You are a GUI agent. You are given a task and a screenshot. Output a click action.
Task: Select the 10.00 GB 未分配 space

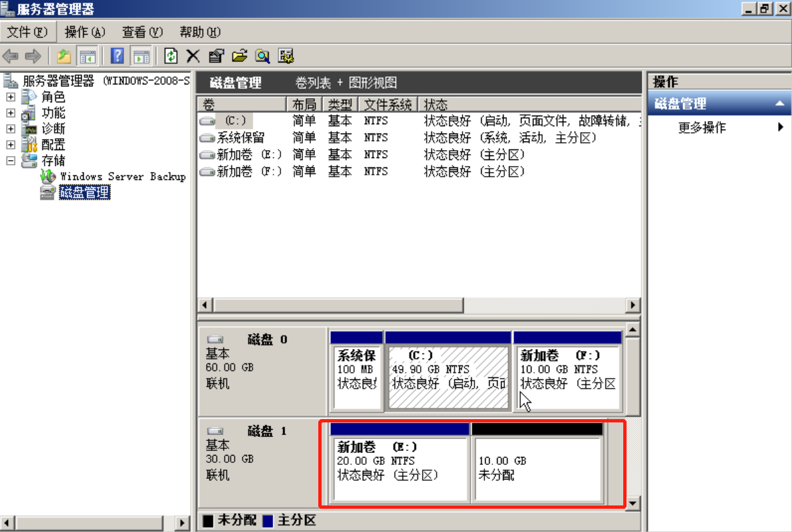pos(538,463)
